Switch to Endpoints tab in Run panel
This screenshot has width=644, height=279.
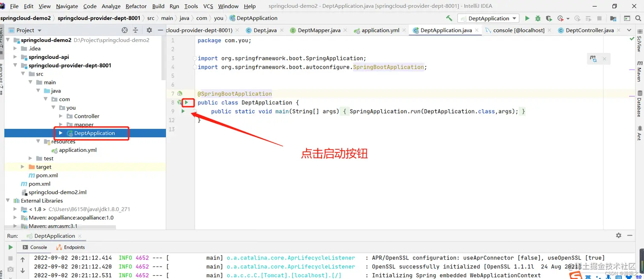[70, 247]
